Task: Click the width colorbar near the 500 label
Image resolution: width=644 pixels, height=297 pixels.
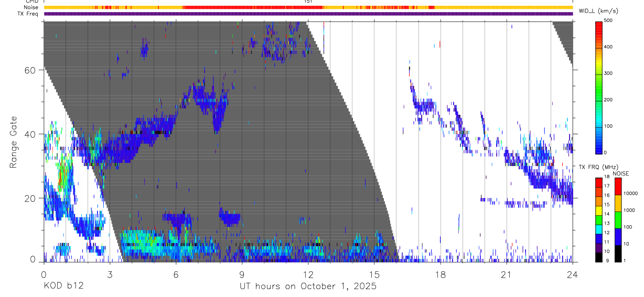Action: pyautogui.click(x=599, y=24)
